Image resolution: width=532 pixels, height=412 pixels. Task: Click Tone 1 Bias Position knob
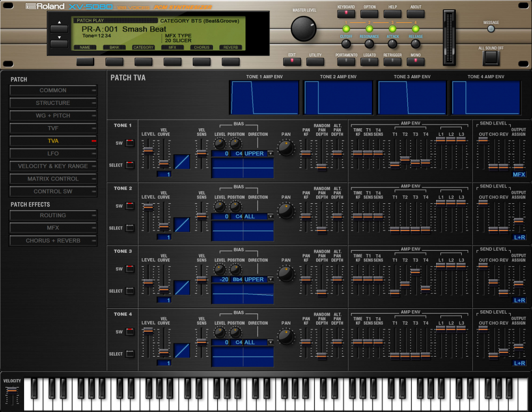point(235,144)
